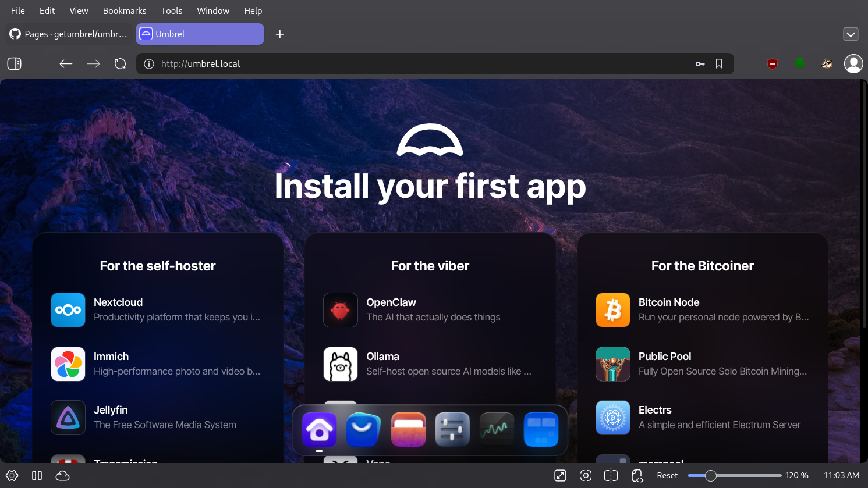Open the Nextcloud app title
The height and width of the screenshot is (488, 868).
point(118,302)
